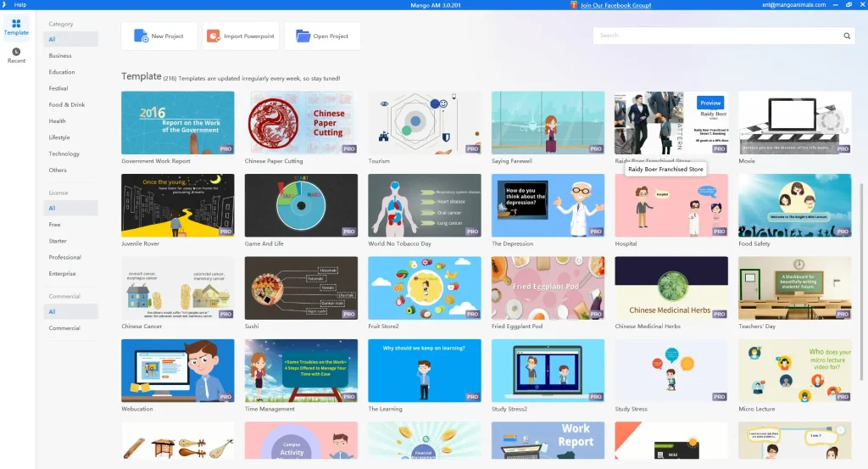Select the Enterprise license filter
This screenshot has height=469, width=868.
coord(63,274)
